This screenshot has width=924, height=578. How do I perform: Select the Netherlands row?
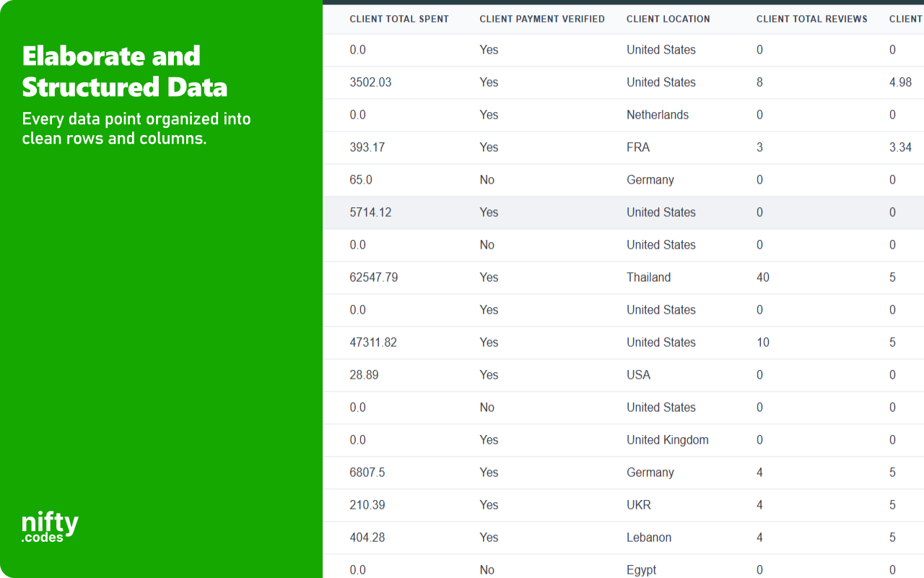pyautogui.click(x=505, y=114)
